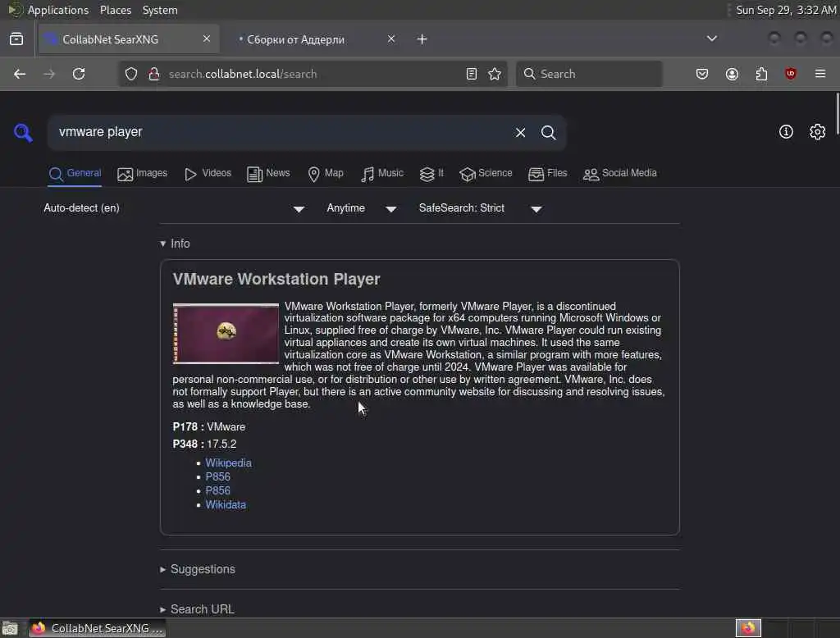Click the vmware player search query field
Viewport: 840px width, 638px height.
pos(279,132)
